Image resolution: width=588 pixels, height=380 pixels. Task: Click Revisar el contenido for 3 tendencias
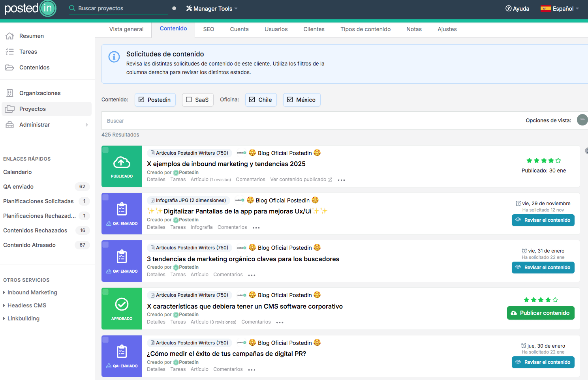tap(543, 268)
